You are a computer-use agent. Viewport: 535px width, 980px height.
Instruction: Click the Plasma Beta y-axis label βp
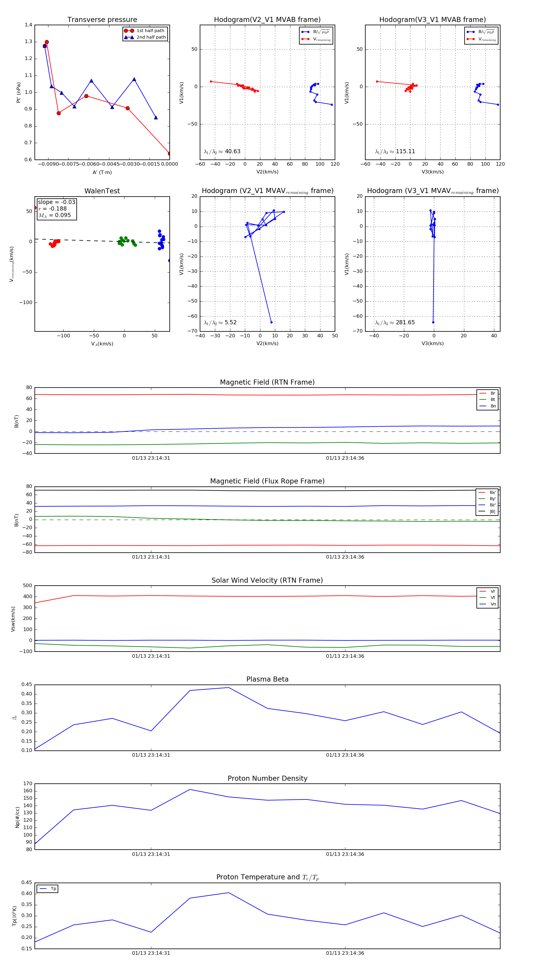[15, 718]
